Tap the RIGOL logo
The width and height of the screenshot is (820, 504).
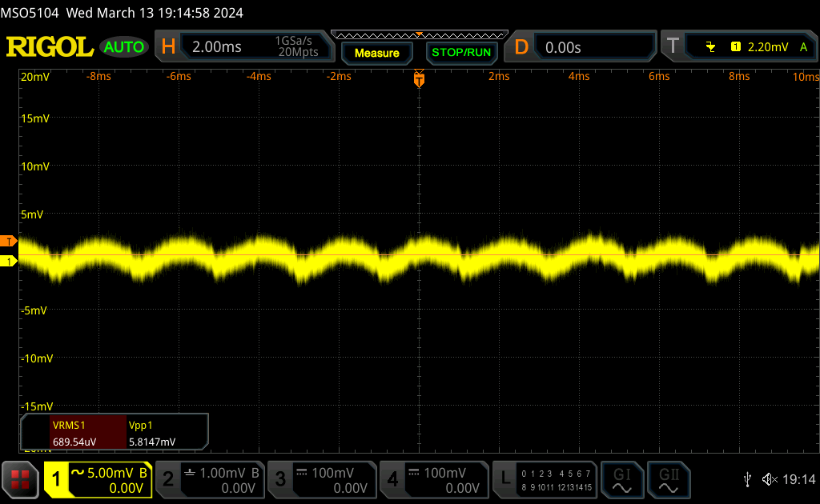pos(50,47)
